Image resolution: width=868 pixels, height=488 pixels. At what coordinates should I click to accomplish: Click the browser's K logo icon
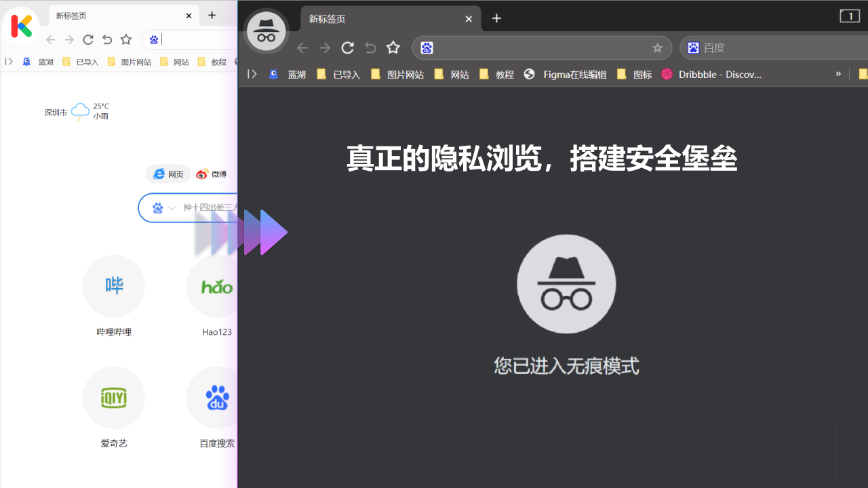20,26
